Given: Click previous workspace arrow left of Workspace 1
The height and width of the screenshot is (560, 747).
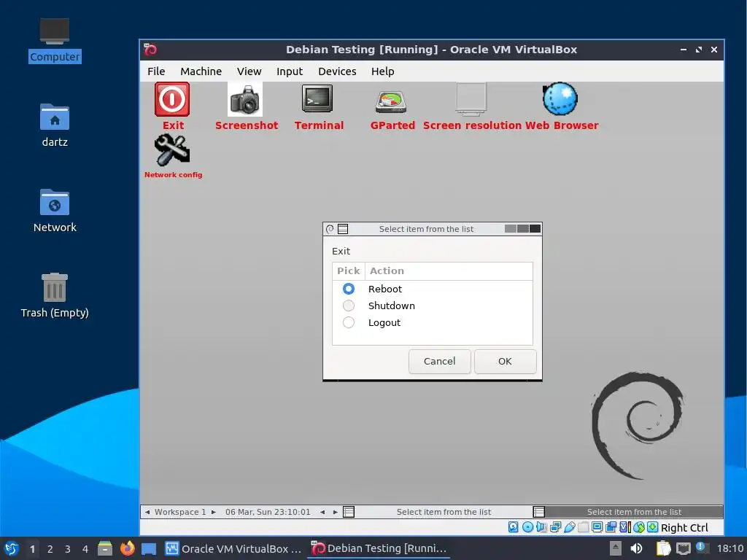Looking at the screenshot, I should [147, 513].
